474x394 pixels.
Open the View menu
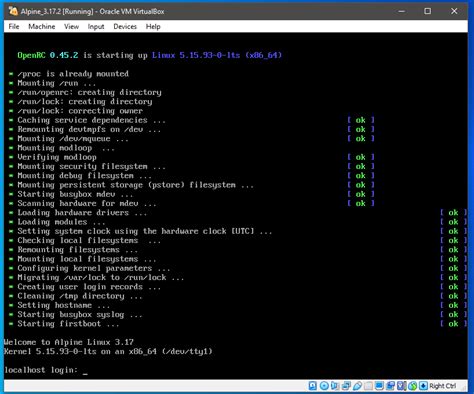[71, 26]
